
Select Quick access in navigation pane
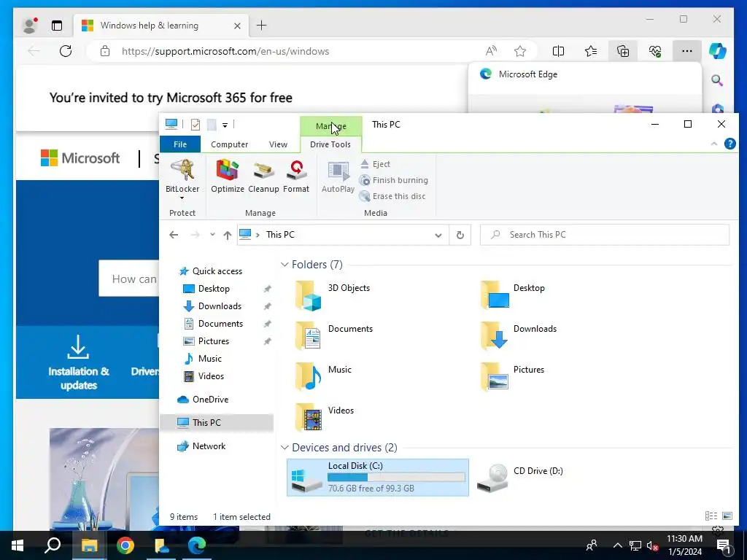click(x=217, y=271)
